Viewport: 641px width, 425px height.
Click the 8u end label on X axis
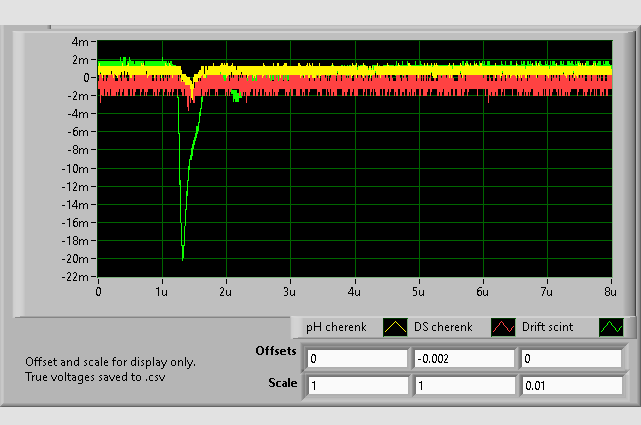pos(610,292)
